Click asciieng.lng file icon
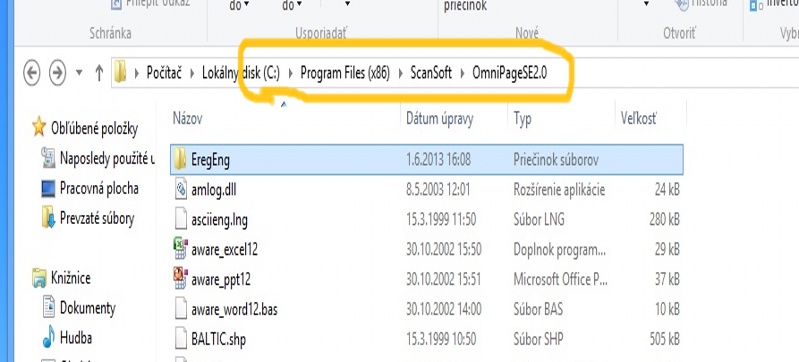This screenshot has width=799, height=362. [181, 220]
